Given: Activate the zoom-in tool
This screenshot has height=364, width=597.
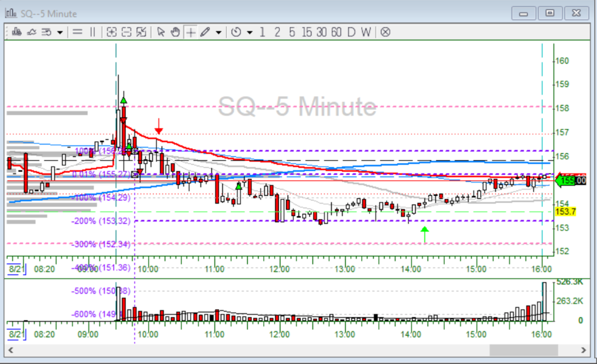Looking at the screenshot, I should [112, 32].
